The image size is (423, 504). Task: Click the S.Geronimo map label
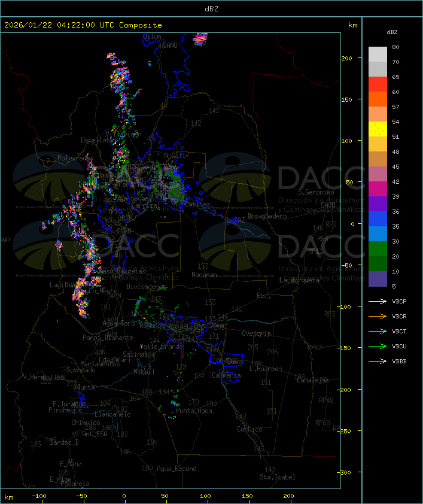316,192
